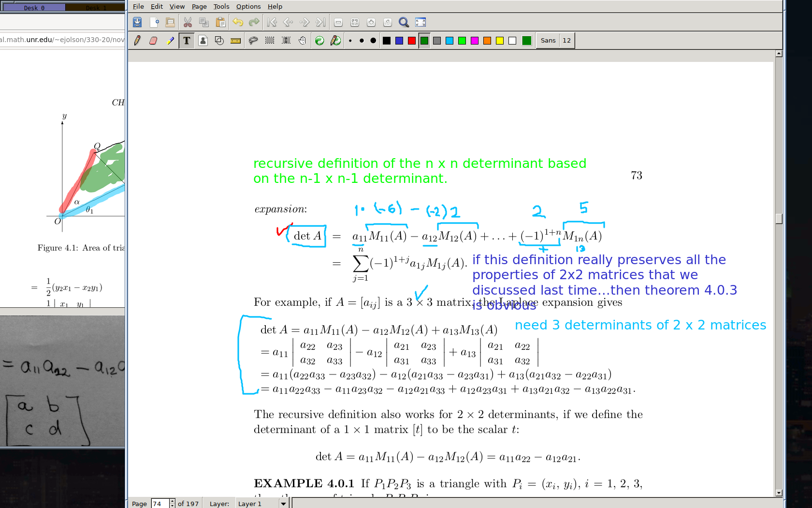
Task: Click the Save file icon
Action: point(137,22)
